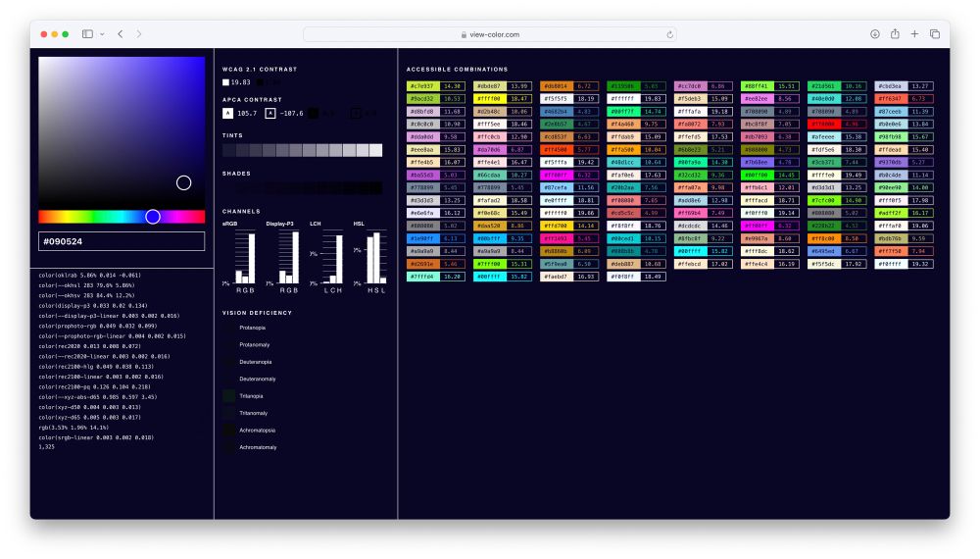Screen dimensions: 980x559
Task: Pick the #ff4500 orange-red combination
Action: [x=569, y=149]
